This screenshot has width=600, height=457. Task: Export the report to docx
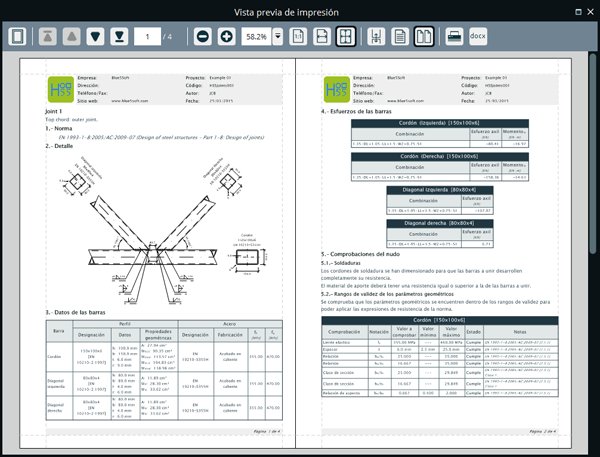[478, 36]
